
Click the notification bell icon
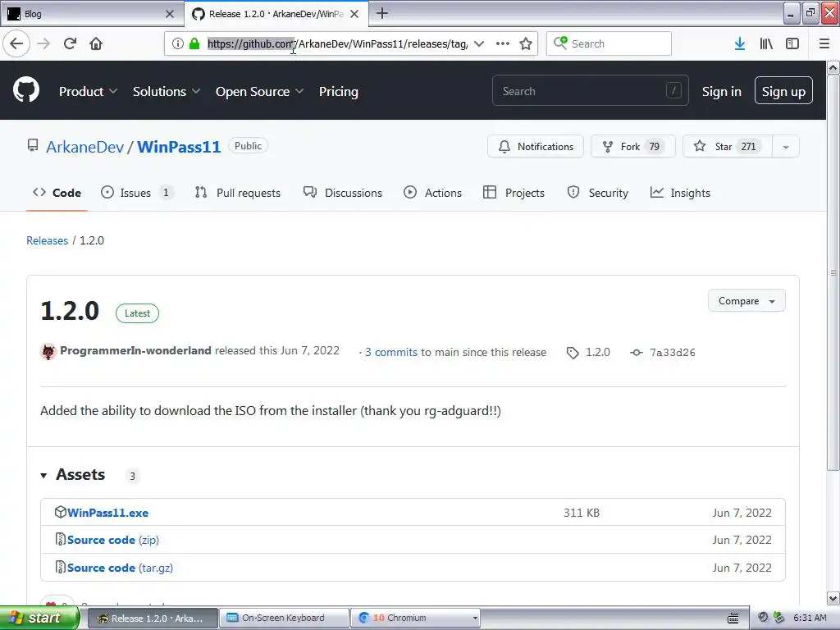[504, 146]
